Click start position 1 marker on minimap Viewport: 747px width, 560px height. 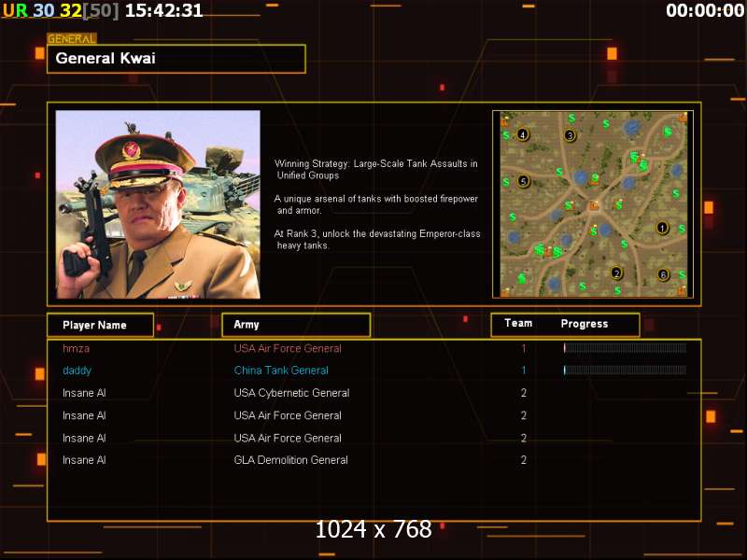(x=662, y=228)
